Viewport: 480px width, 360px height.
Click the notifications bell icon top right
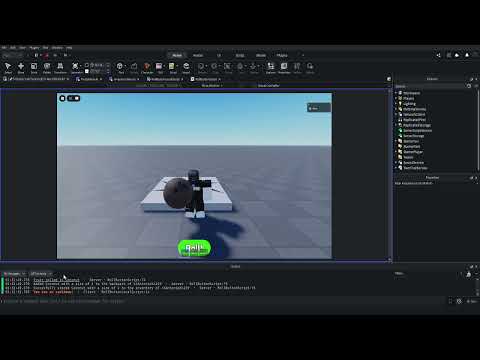click(x=467, y=55)
